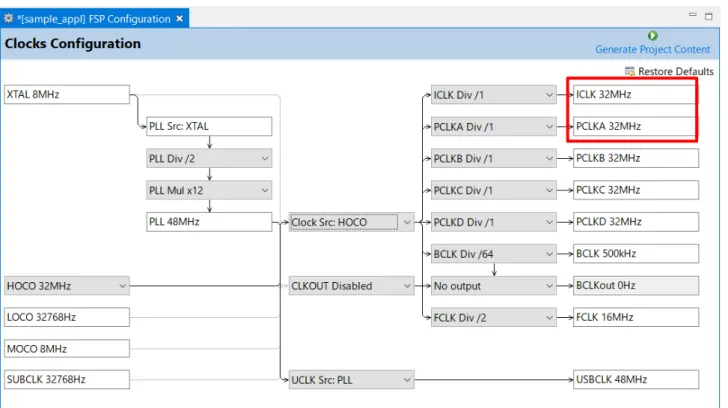Maximize the editor pane icon

pyautogui.click(x=708, y=16)
